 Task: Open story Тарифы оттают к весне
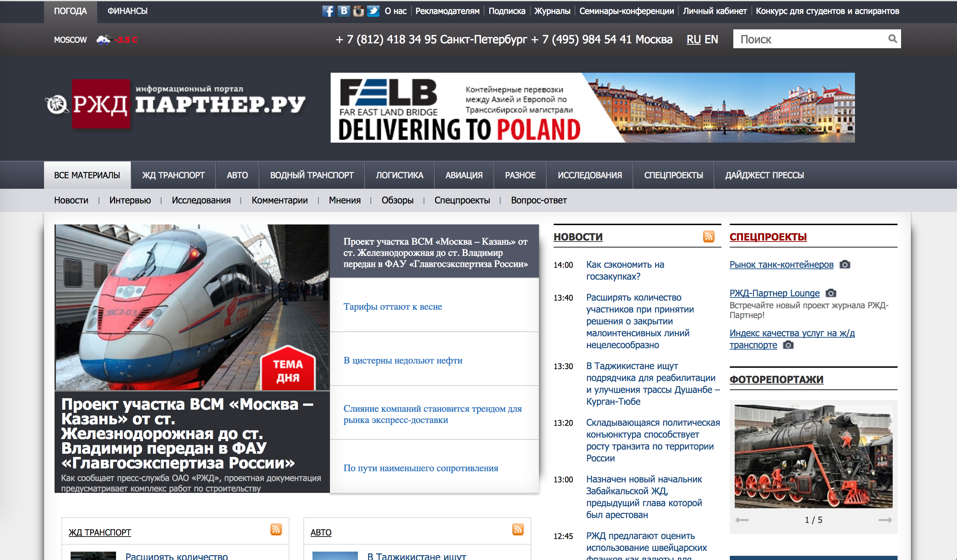393,306
